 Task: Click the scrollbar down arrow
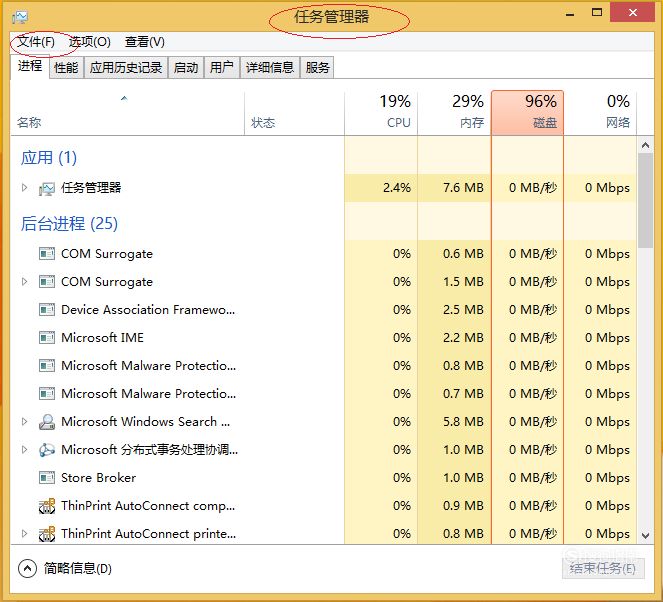coord(645,536)
